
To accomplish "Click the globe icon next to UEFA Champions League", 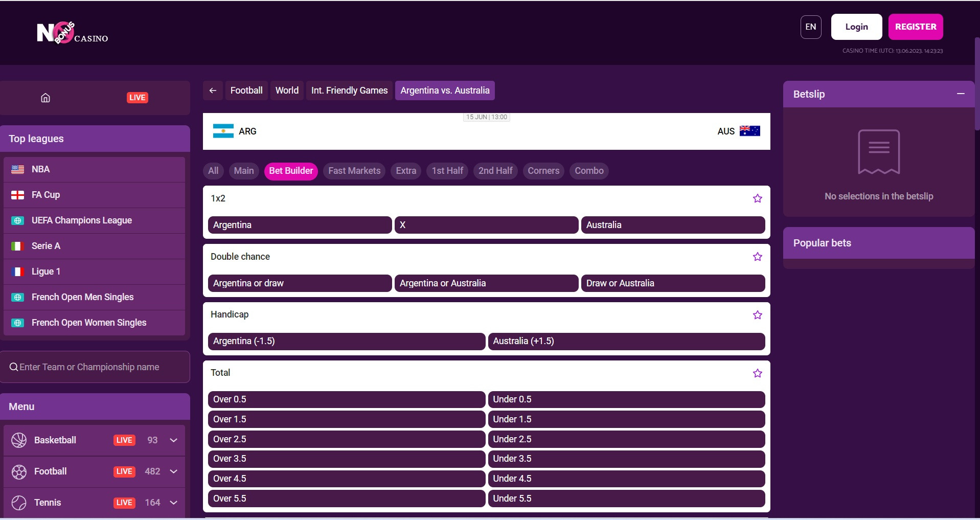I will coord(18,220).
